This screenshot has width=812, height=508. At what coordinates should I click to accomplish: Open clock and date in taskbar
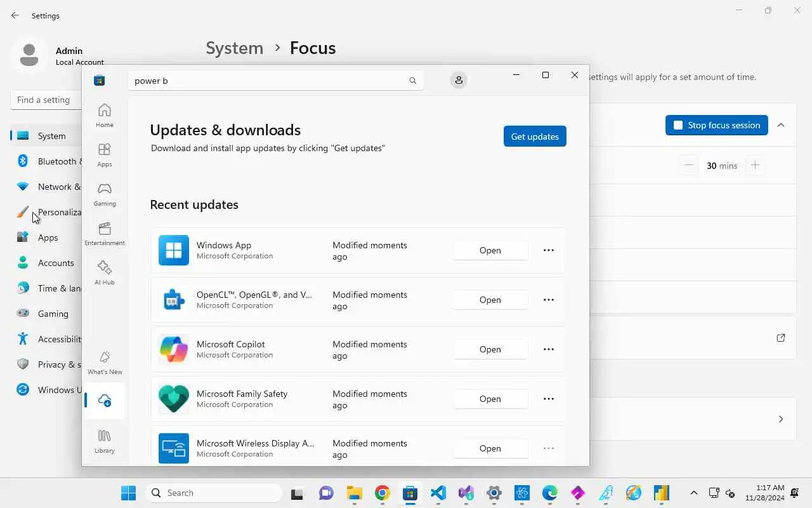click(765, 493)
